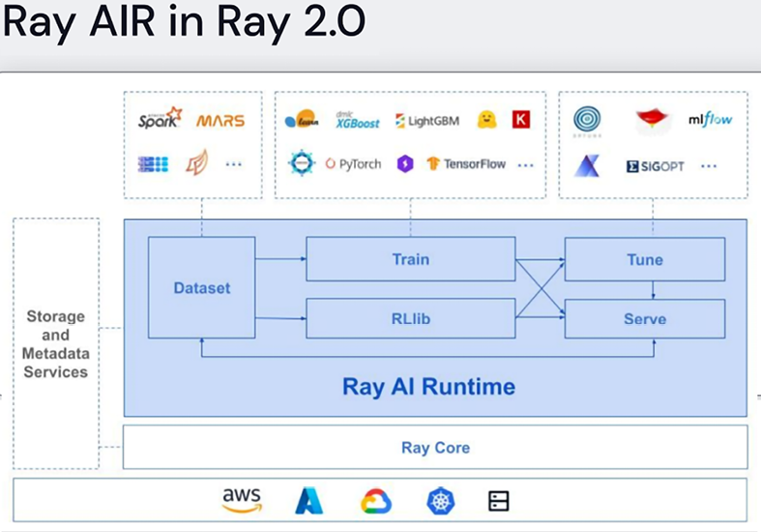Click the Apache Spark logo
761x532 pixels.
click(x=160, y=118)
